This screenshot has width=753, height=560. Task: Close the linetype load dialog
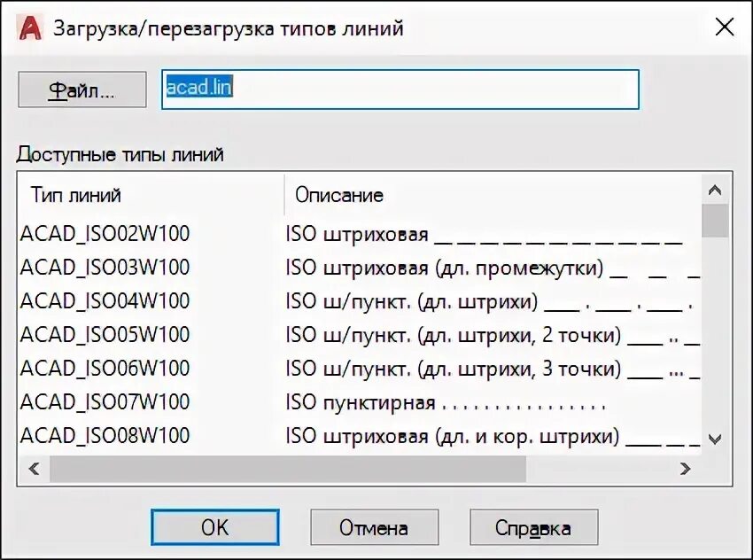(x=724, y=27)
